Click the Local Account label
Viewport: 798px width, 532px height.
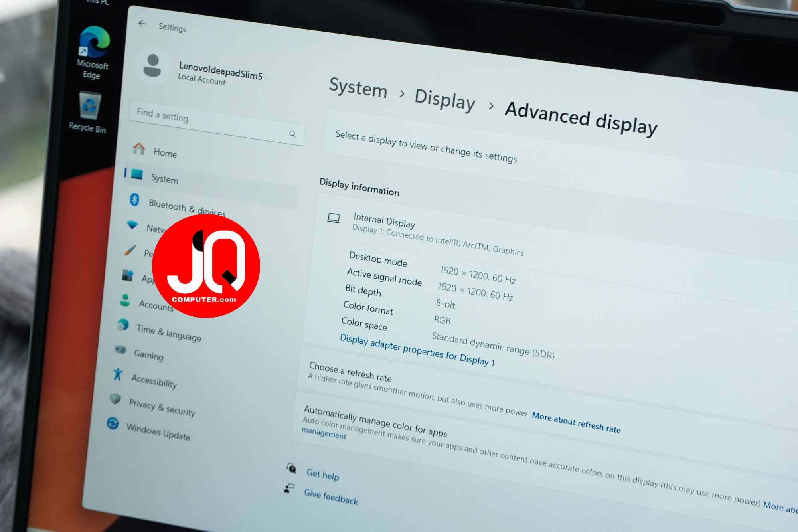(x=201, y=79)
